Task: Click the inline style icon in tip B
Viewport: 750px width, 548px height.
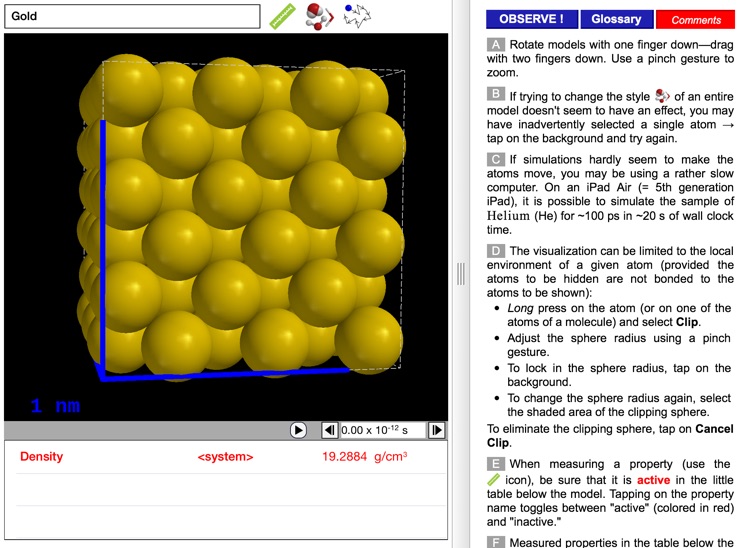Action: pyautogui.click(x=662, y=96)
